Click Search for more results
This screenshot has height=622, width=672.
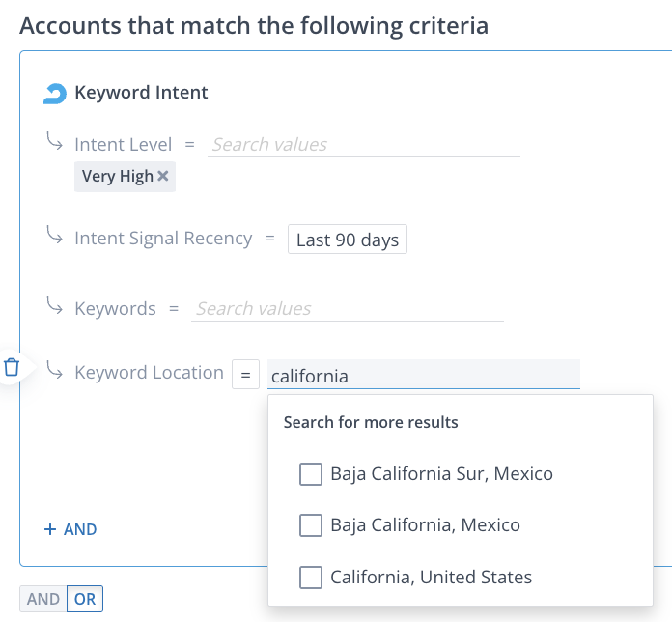pyautogui.click(x=371, y=422)
